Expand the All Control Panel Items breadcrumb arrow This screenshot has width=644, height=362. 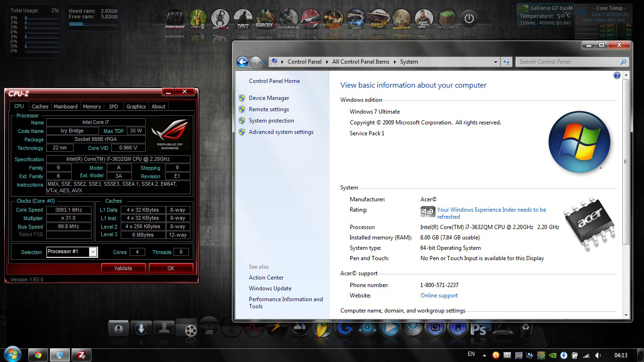(x=395, y=62)
